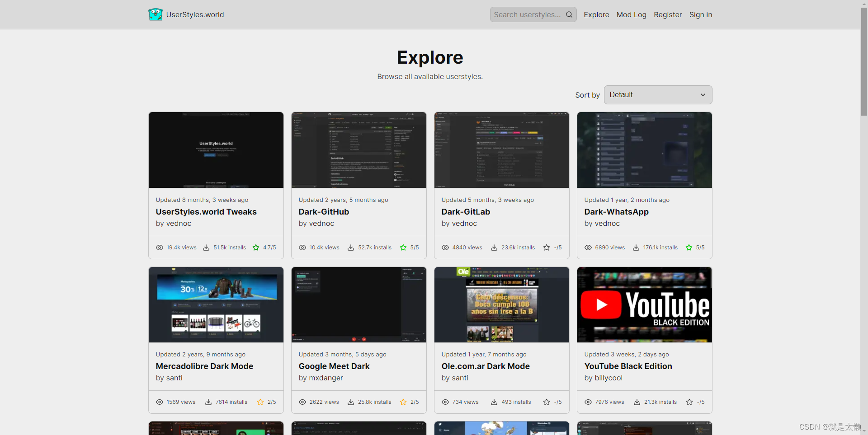Image resolution: width=868 pixels, height=435 pixels.
Task: Click 'Updated 3 weeks, 2 days ago' text
Action: tap(627, 355)
